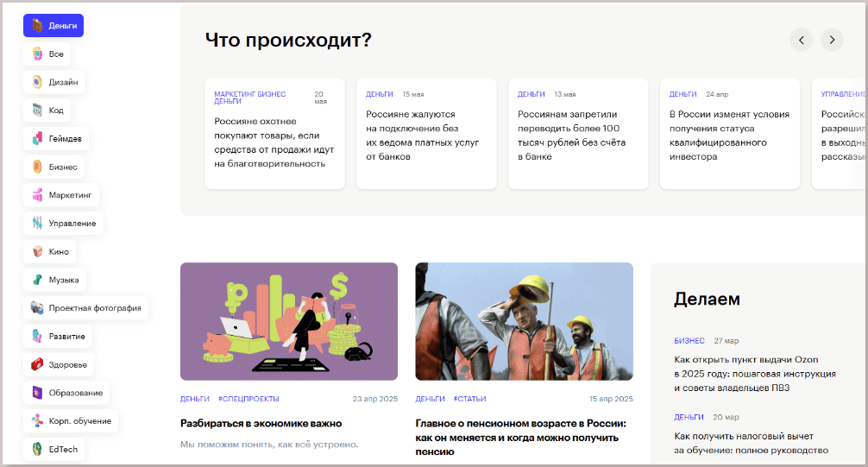Go back with left carousel arrow
Screen dimensions: 868x467
pyautogui.click(x=801, y=40)
